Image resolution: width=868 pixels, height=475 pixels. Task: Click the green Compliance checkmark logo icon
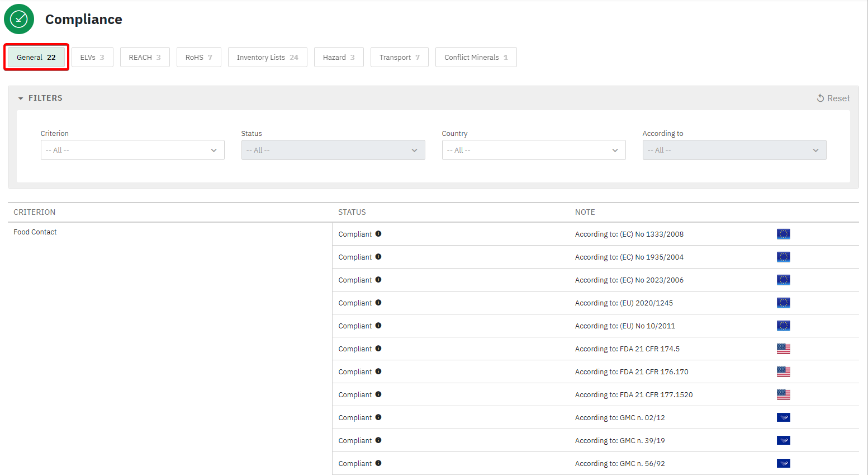coord(19,19)
